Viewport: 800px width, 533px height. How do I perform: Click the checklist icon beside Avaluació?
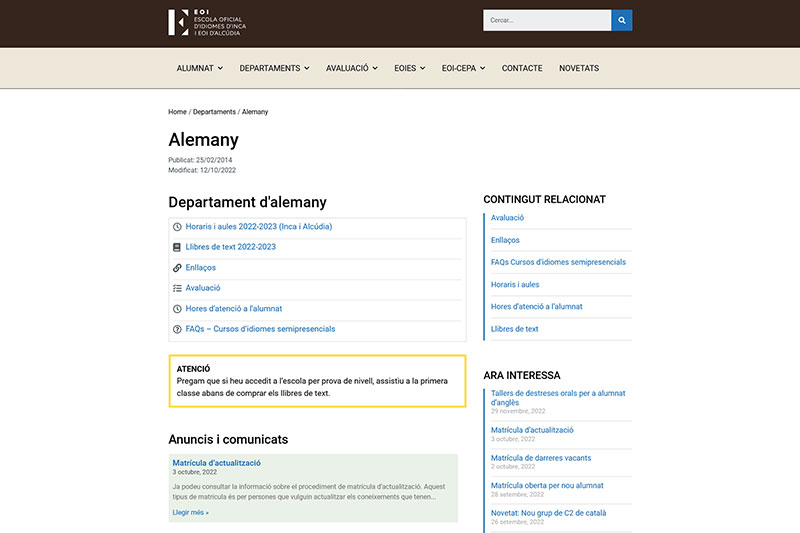177,288
